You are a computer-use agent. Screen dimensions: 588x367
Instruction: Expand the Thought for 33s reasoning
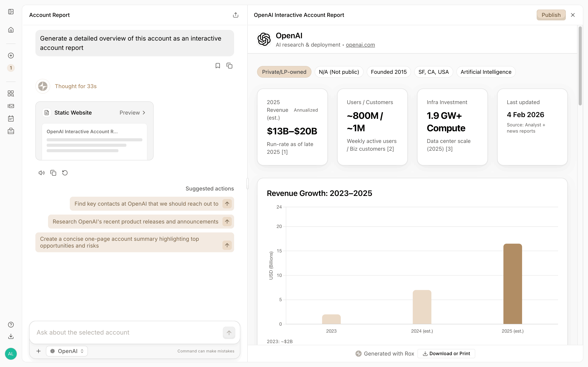tap(76, 86)
